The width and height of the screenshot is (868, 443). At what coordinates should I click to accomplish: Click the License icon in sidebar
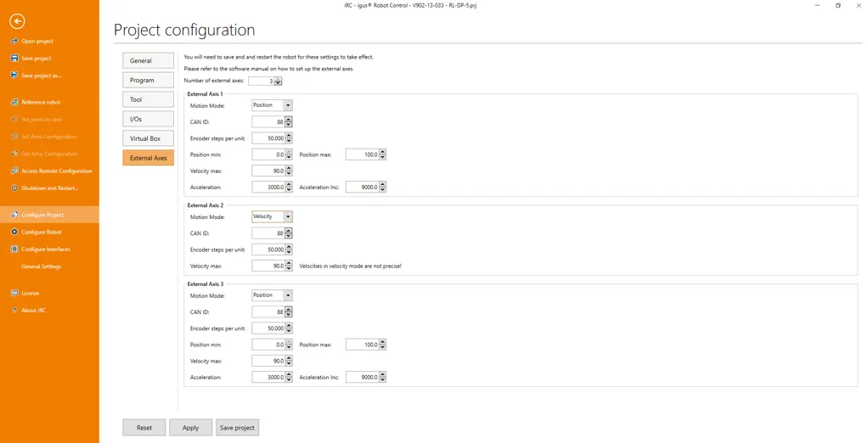(14, 293)
